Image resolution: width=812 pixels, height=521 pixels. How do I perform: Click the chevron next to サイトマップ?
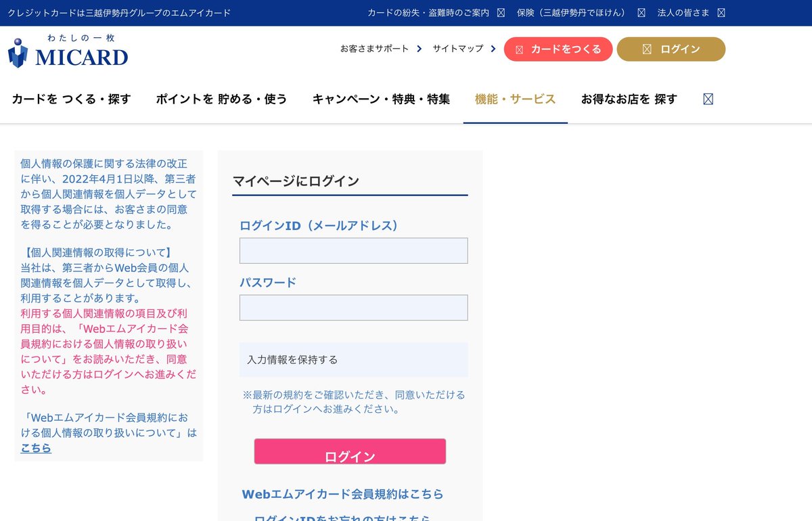point(493,49)
